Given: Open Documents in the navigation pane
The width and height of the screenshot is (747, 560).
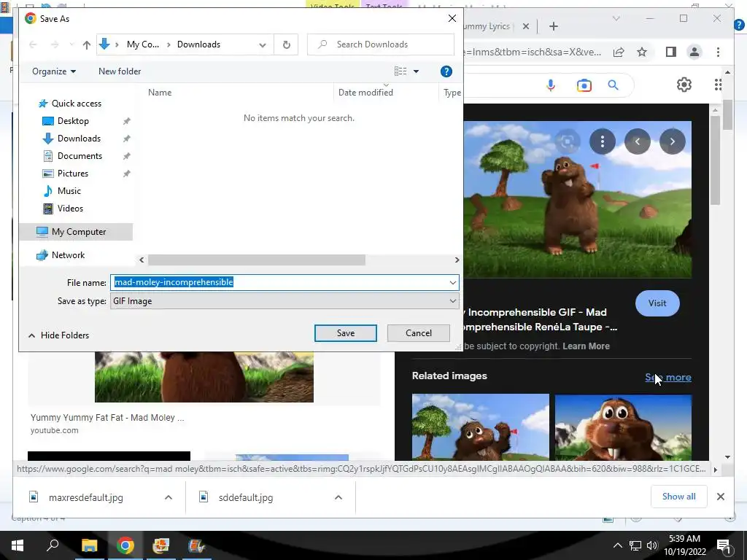Looking at the screenshot, I should click(x=80, y=156).
